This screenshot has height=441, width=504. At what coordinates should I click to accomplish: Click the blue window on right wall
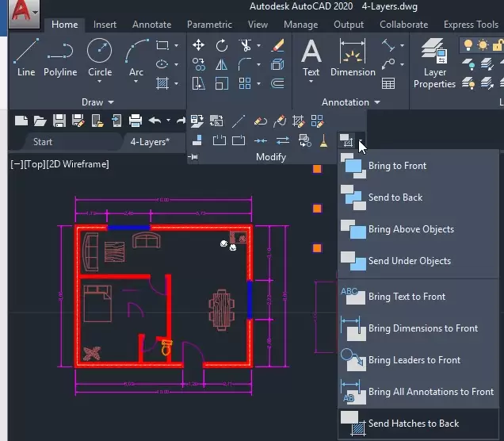(250, 299)
